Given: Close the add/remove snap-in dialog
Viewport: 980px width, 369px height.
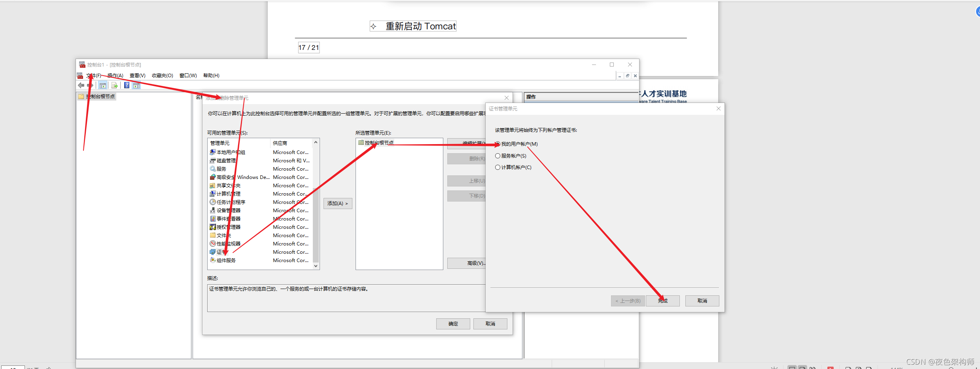Looking at the screenshot, I should point(507,98).
